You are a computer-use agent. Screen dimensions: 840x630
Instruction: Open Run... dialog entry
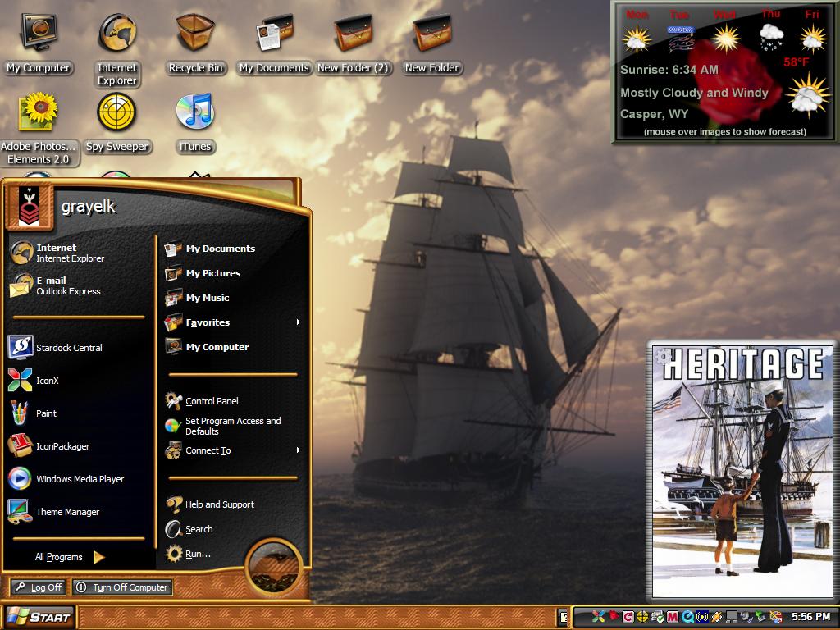coord(189,554)
